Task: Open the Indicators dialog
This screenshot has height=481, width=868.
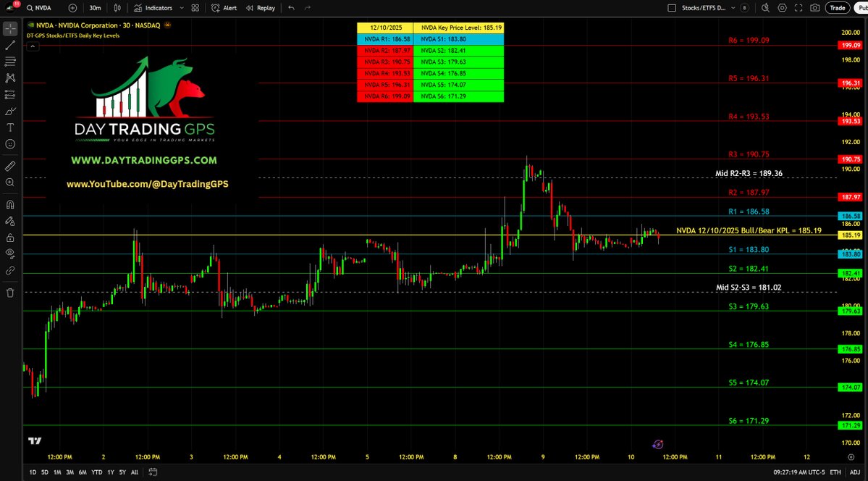Action: [153, 8]
